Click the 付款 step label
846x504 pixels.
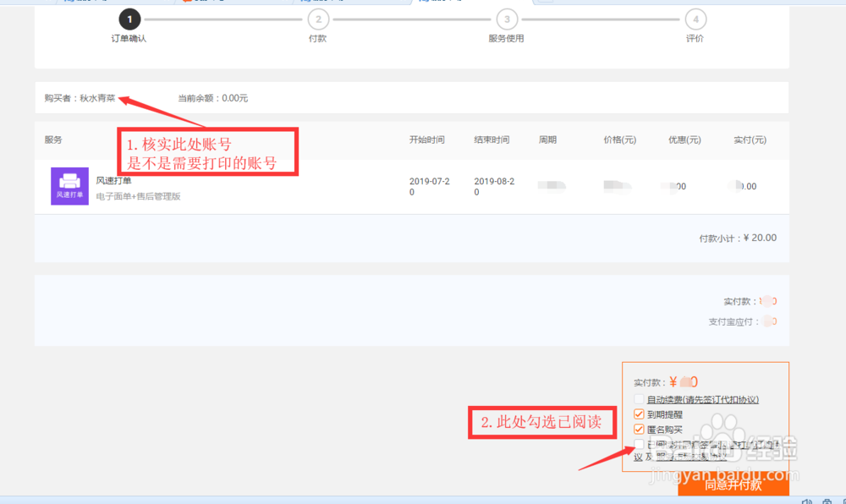[317, 38]
